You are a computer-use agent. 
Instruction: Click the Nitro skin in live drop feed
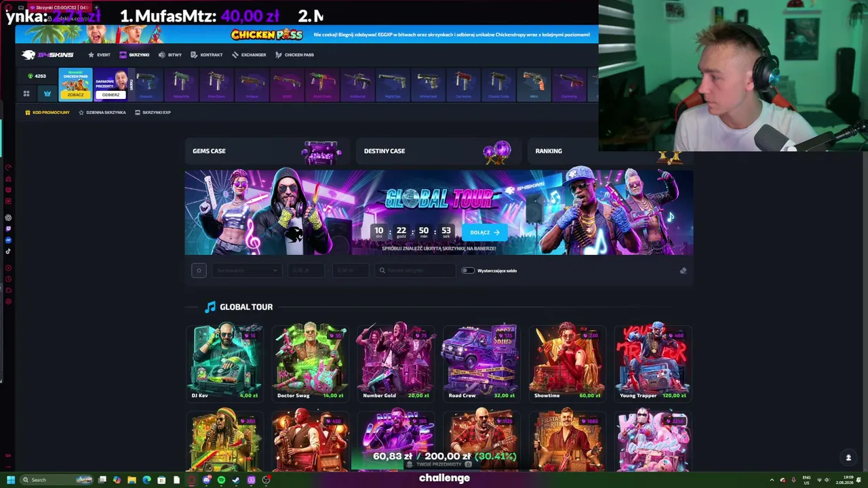(x=534, y=85)
